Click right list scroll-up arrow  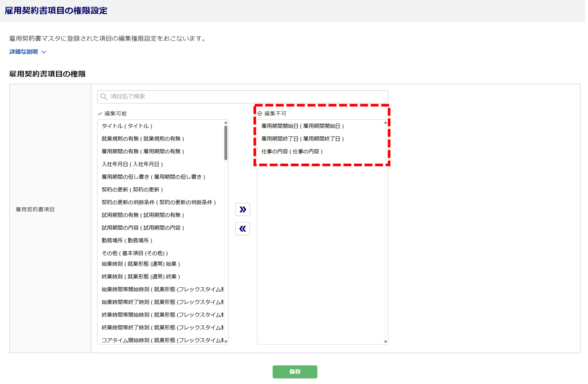tap(385, 123)
